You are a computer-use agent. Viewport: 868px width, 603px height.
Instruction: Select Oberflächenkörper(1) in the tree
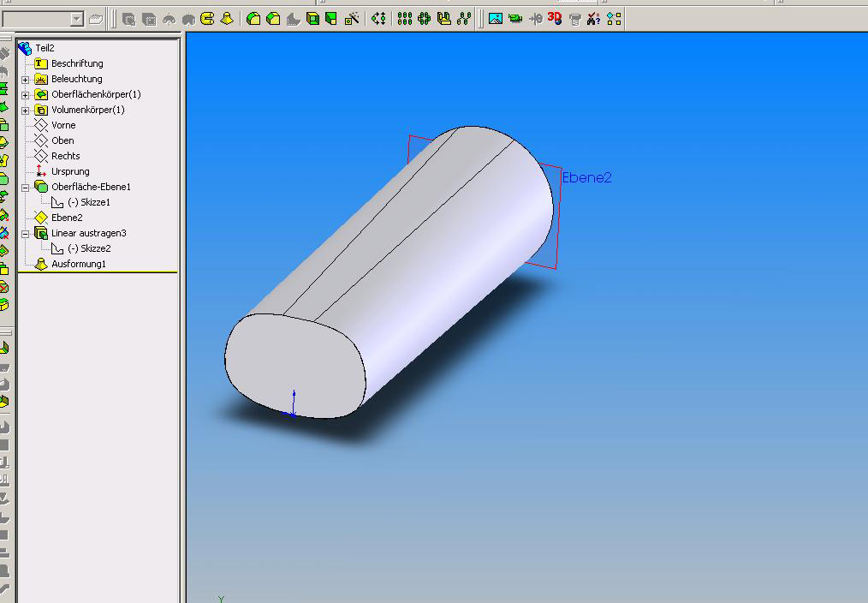pos(96,95)
